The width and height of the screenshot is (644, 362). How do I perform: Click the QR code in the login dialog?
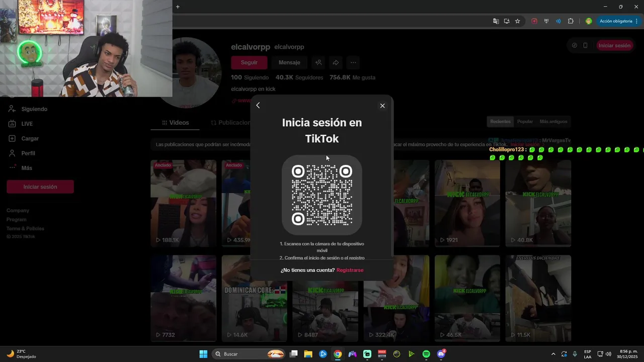point(322,195)
